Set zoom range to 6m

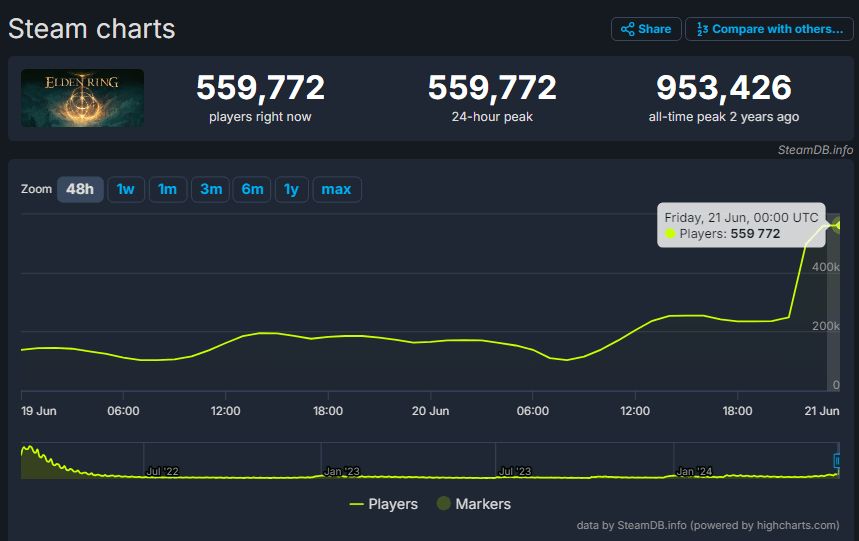252,189
